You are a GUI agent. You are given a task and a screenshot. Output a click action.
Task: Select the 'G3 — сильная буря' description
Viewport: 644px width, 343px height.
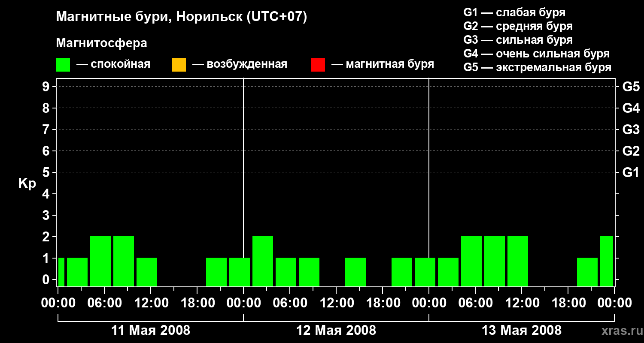(x=518, y=40)
